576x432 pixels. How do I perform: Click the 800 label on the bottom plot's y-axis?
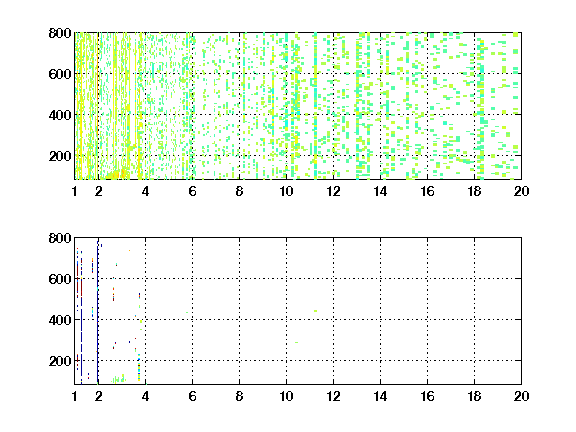click(60, 238)
